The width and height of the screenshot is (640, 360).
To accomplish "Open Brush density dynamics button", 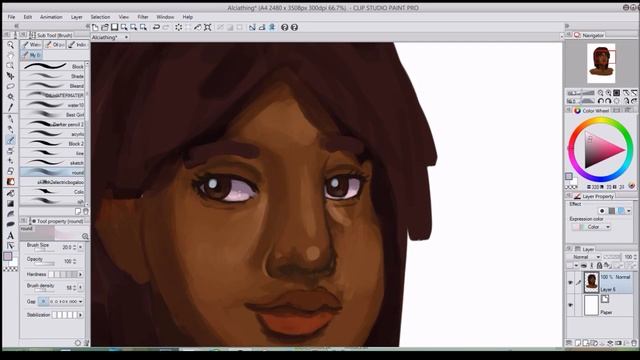I will click(x=80, y=288).
